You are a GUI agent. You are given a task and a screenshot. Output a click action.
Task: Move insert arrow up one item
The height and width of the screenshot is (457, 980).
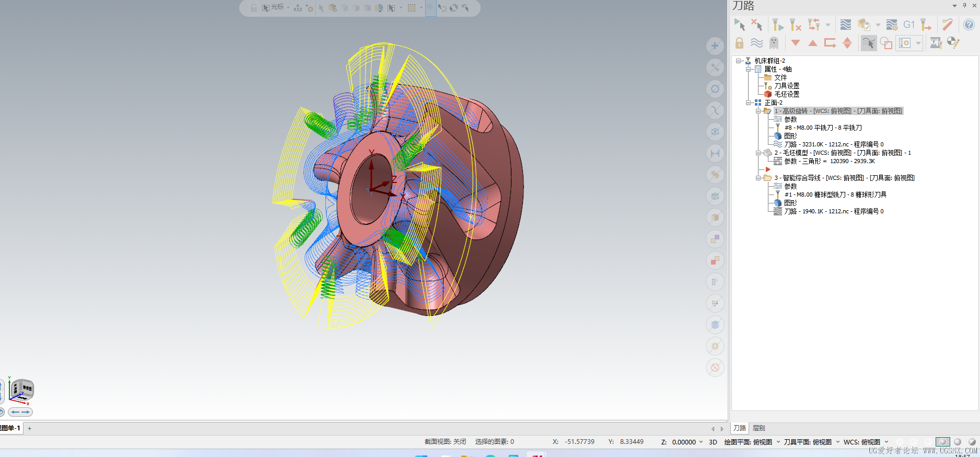[812, 43]
